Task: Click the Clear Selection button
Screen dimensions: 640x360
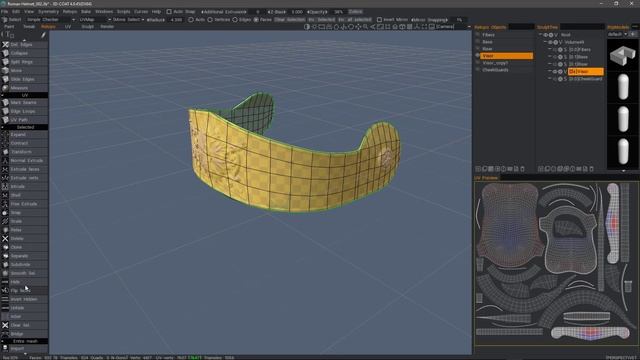Action: (290, 20)
